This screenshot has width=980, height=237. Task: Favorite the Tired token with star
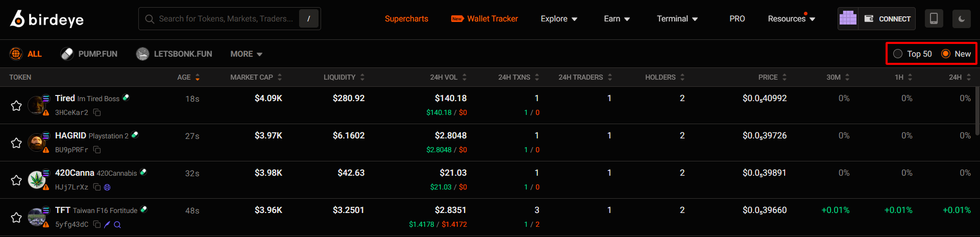pyautogui.click(x=16, y=105)
